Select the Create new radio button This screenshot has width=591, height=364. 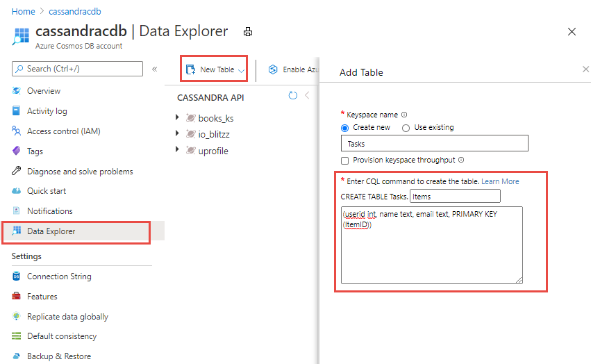coord(345,128)
